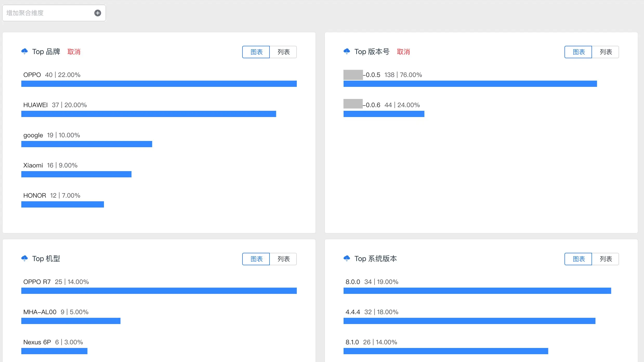The height and width of the screenshot is (362, 644).
Task: Click the 8.0.0 system version bar
Action: [477, 291]
